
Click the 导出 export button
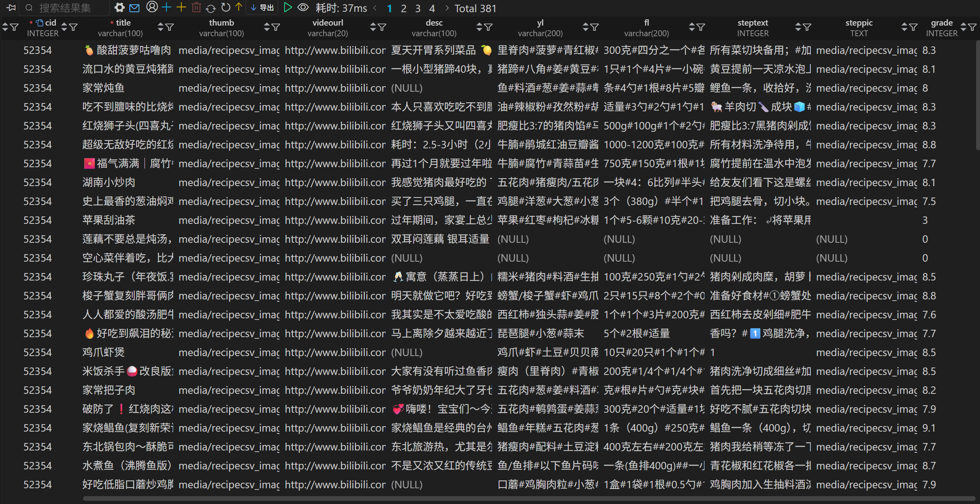(x=261, y=7)
